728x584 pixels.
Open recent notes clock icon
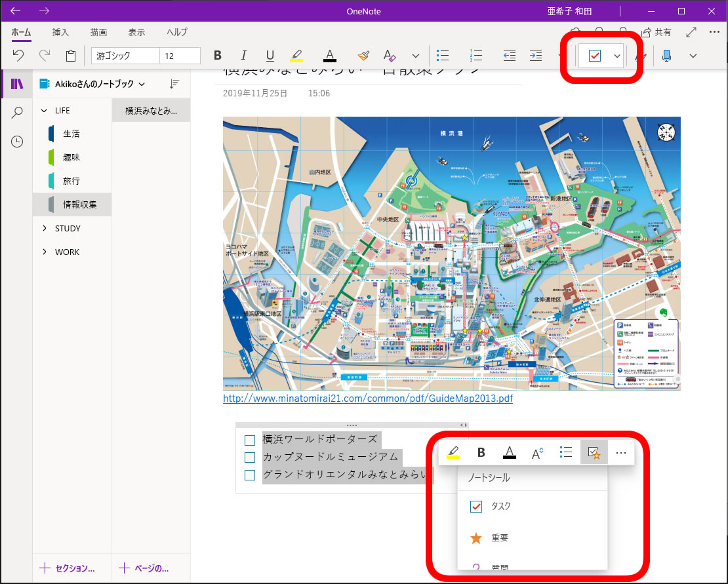coord(17,142)
